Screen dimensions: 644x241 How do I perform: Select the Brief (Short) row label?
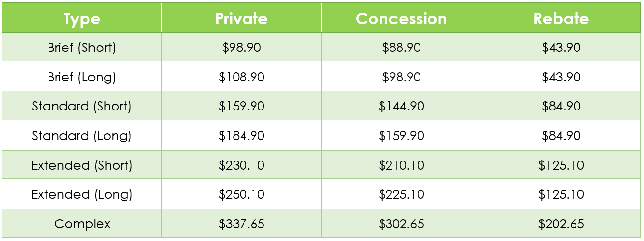point(82,48)
